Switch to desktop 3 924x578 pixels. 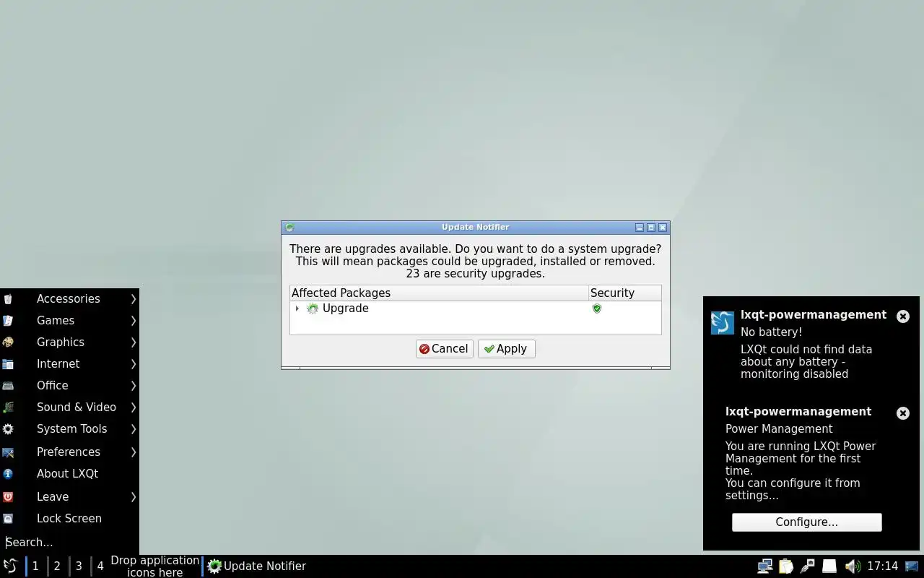pos(79,566)
